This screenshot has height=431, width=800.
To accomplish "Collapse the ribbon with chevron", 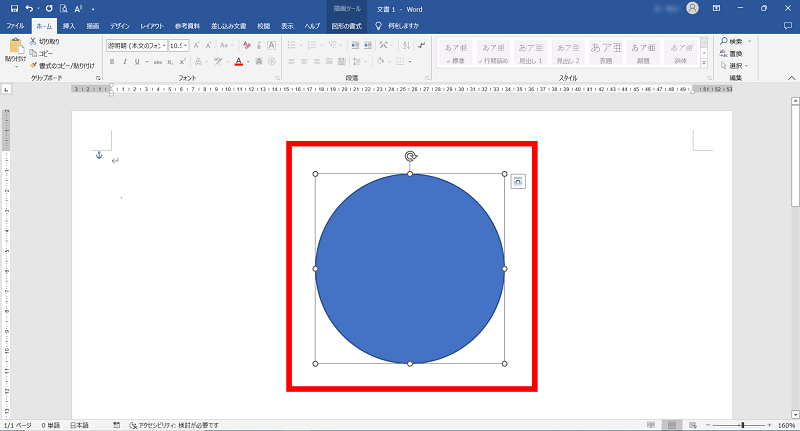I will coord(791,78).
